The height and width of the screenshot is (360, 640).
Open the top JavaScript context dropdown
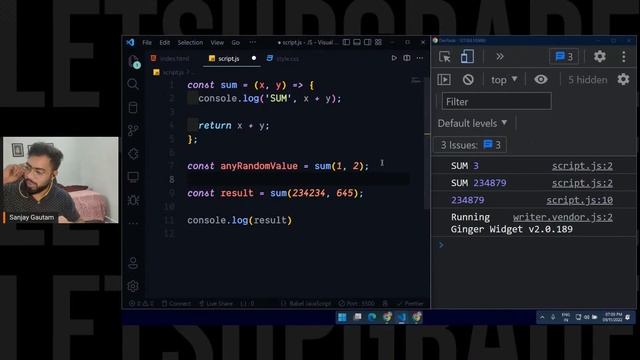504,80
